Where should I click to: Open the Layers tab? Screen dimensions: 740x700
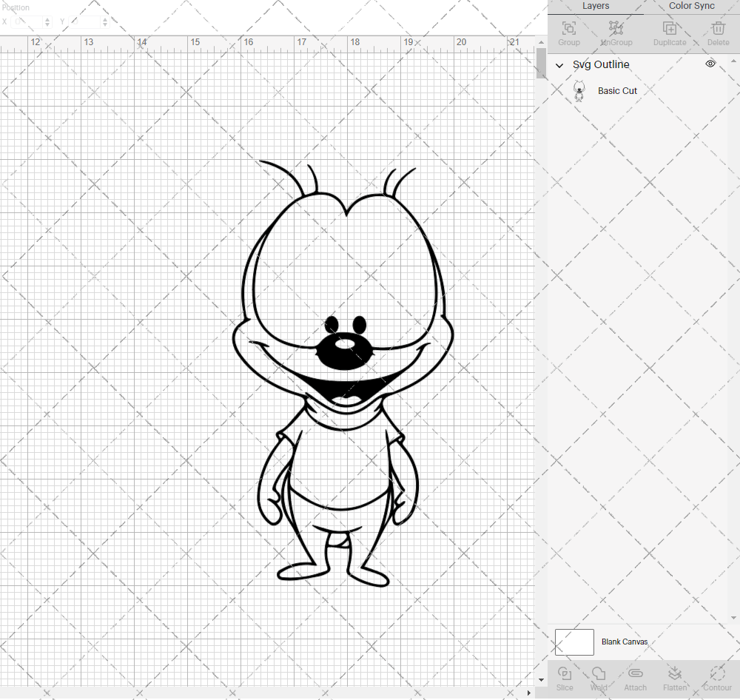pos(596,6)
